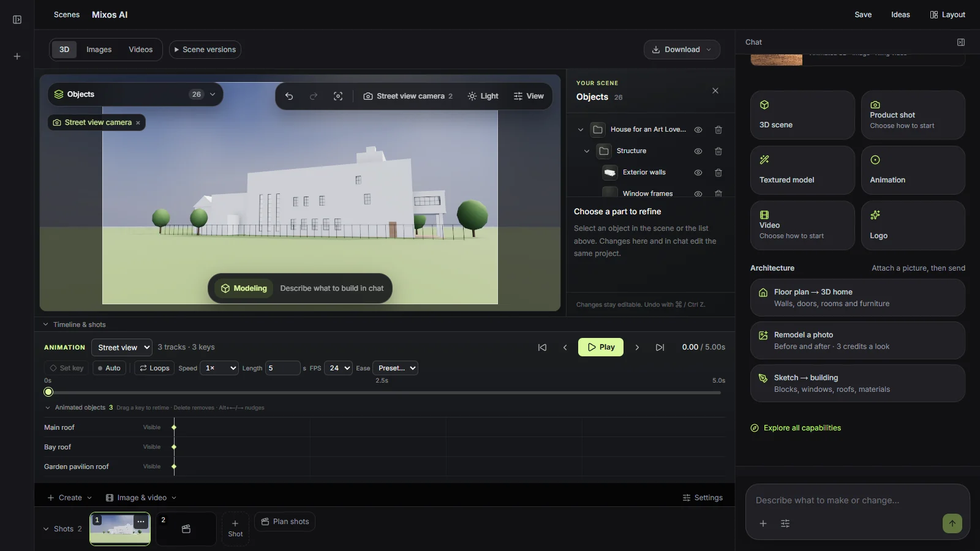Click the frame-selection focus icon
Screen dimensions: 980x551
pos(338,96)
